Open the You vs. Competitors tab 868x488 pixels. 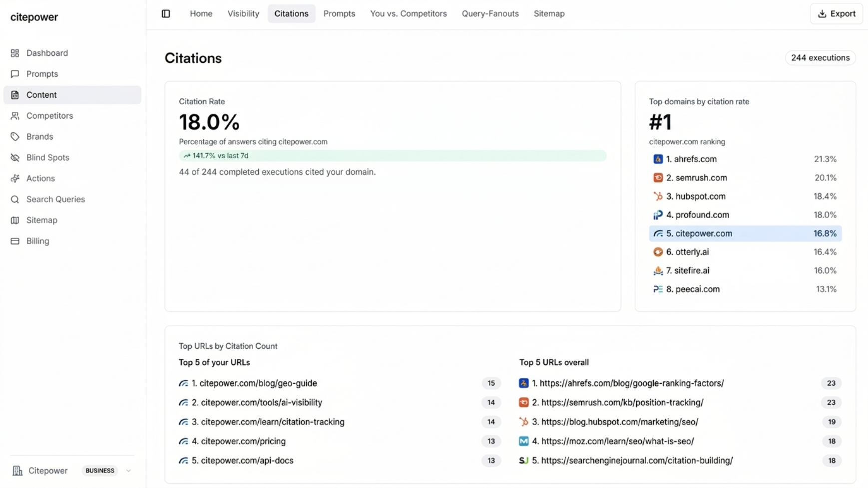pyautogui.click(x=408, y=13)
